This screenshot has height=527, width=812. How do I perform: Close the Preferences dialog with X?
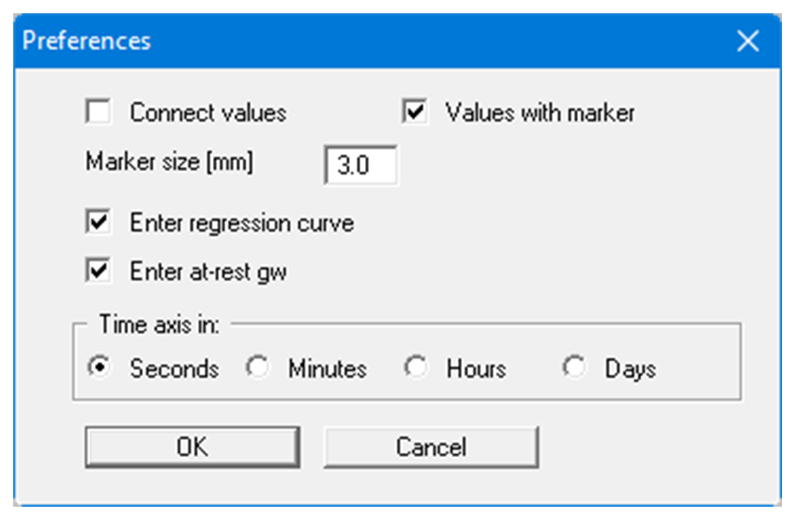[747, 41]
